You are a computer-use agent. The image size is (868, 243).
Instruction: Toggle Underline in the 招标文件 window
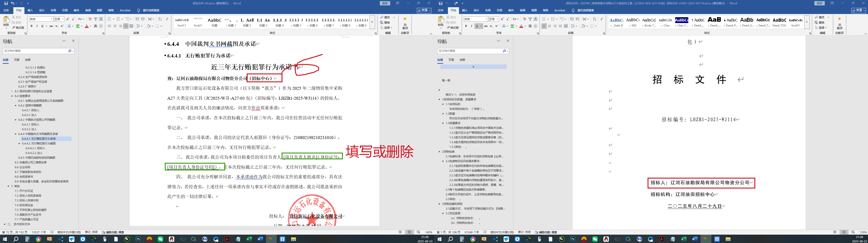pyautogui.click(x=477, y=26)
